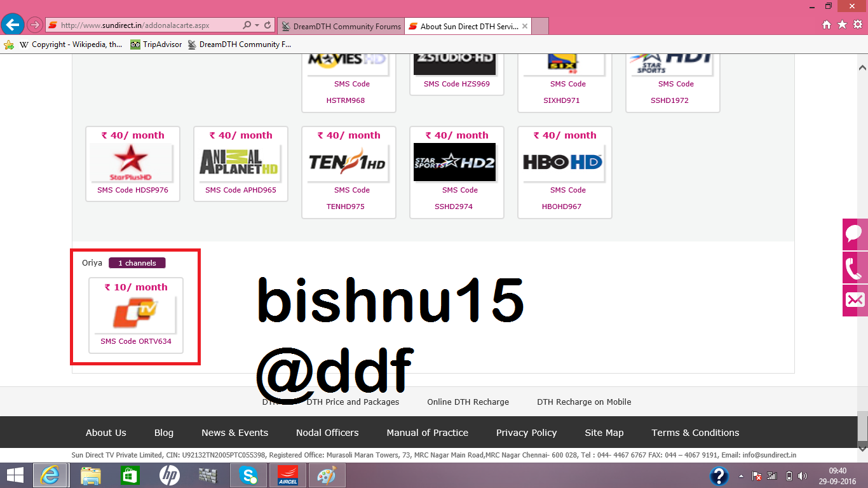
Task: Open News & Events footer item
Action: tap(235, 433)
